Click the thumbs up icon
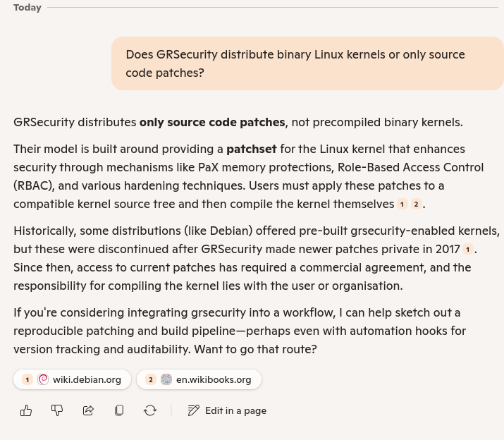 [26, 410]
